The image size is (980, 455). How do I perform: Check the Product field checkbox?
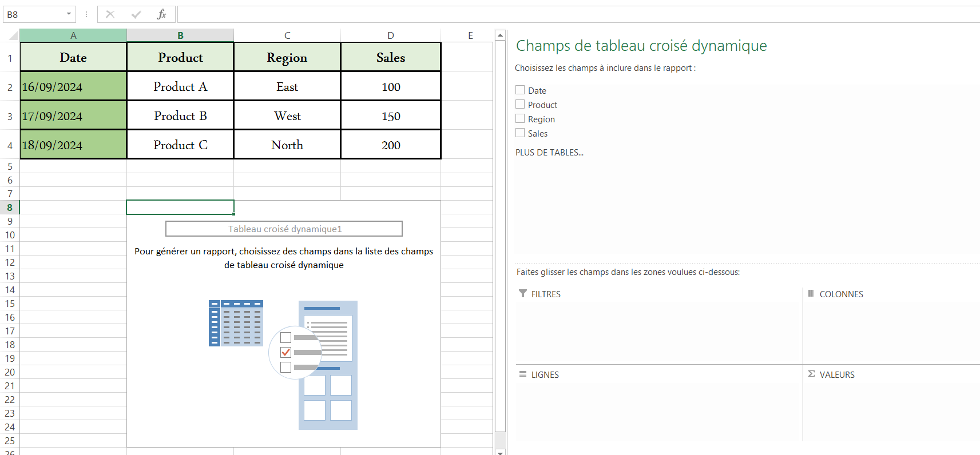(x=520, y=104)
